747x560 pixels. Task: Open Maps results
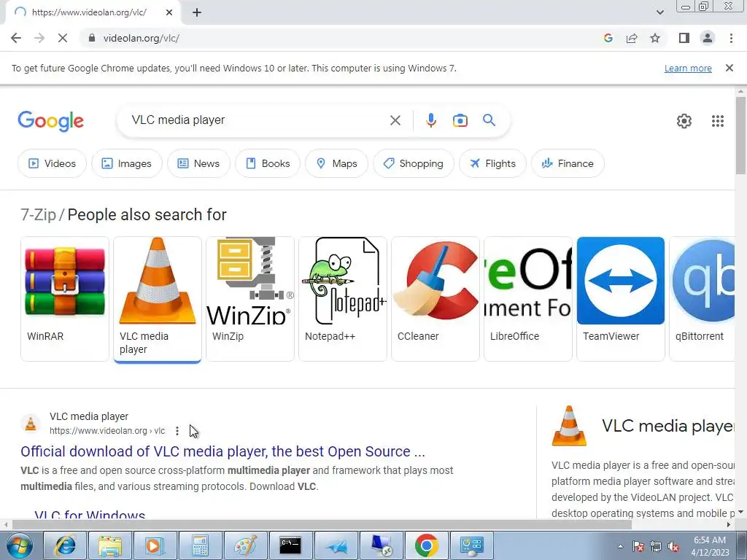tap(337, 163)
